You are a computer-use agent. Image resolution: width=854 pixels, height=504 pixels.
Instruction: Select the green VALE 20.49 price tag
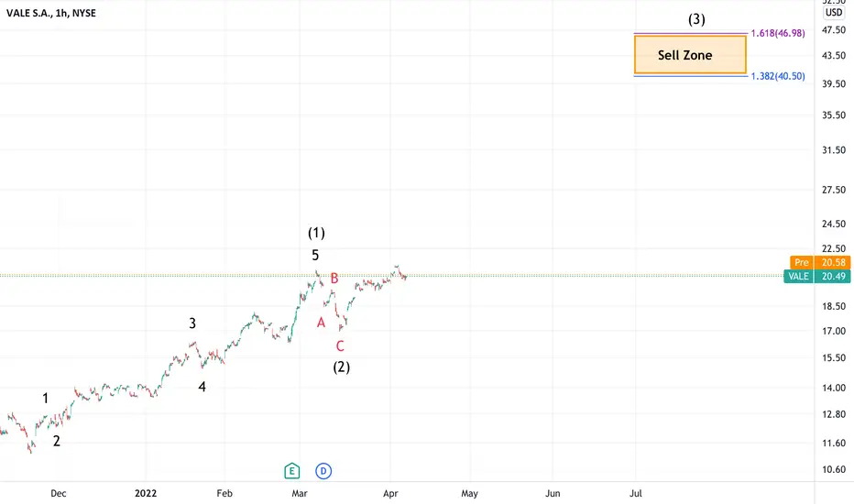817,276
